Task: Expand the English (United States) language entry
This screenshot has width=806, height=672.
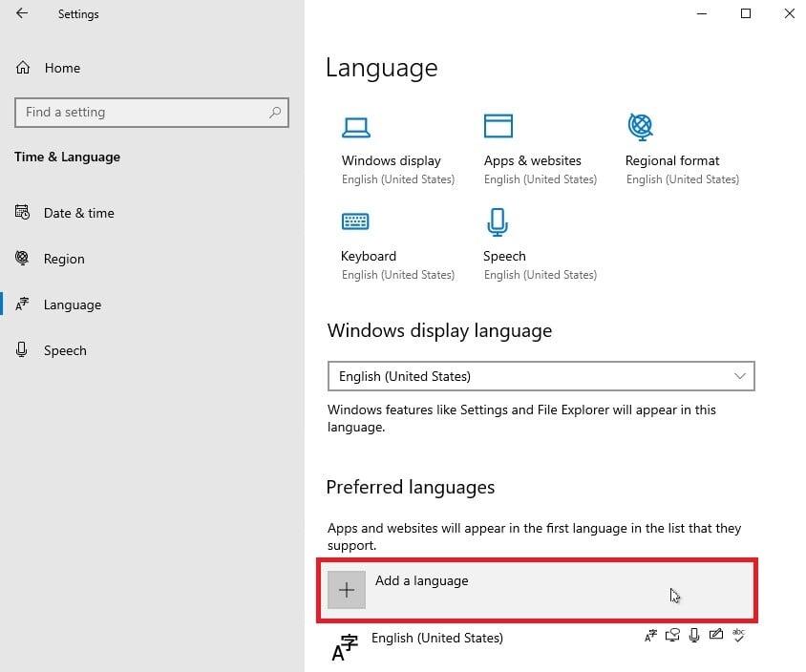Action: (x=437, y=638)
